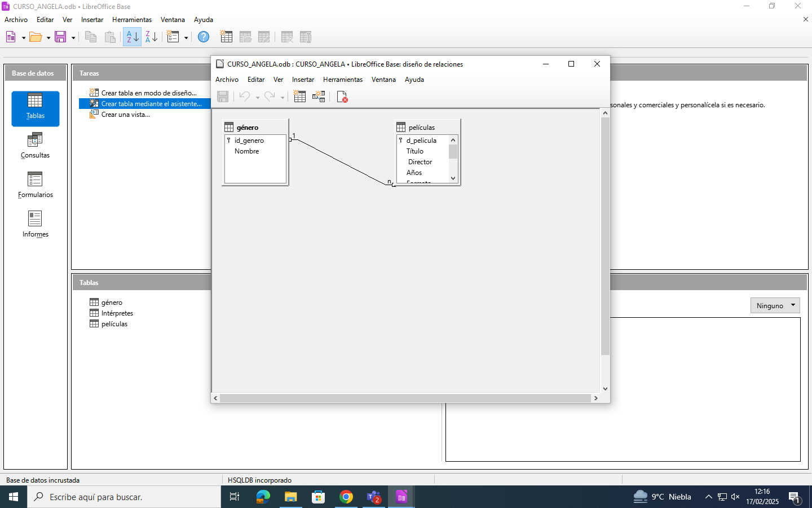
Task: Select Informes in Base de datos sidebar
Action: (x=35, y=225)
